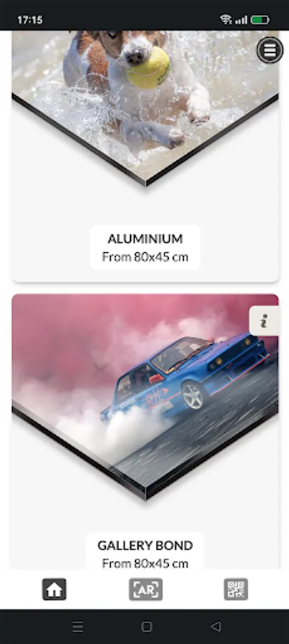Image resolution: width=289 pixels, height=644 pixels.
Task: Tap the 'From 80x45 cm' text under GALLERY BOND
Action: pyautogui.click(x=145, y=563)
